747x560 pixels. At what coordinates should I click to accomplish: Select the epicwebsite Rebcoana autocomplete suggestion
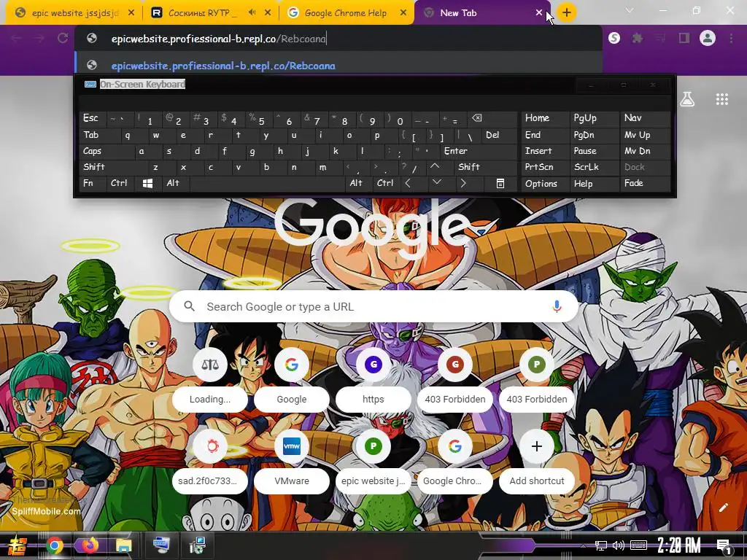tap(338, 65)
